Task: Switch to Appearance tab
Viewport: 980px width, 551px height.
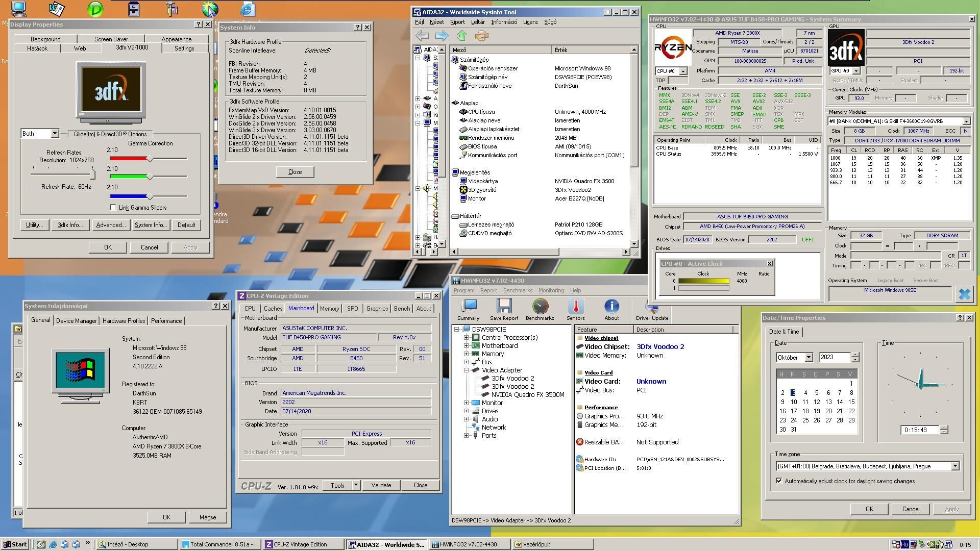Action: click(177, 39)
